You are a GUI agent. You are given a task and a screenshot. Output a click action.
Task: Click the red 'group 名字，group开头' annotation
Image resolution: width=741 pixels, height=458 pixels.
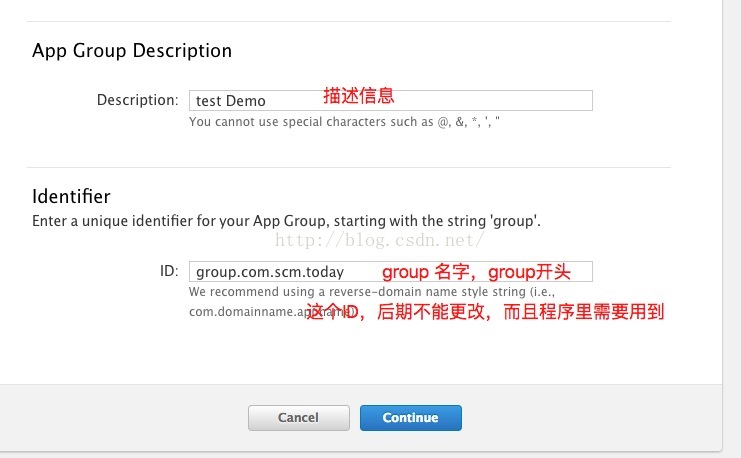pos(476,272)
